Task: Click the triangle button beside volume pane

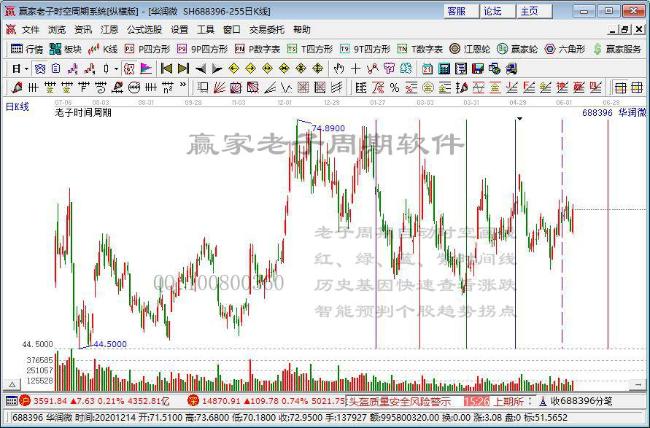Action: pyautogui.click(x=12, y=384)
